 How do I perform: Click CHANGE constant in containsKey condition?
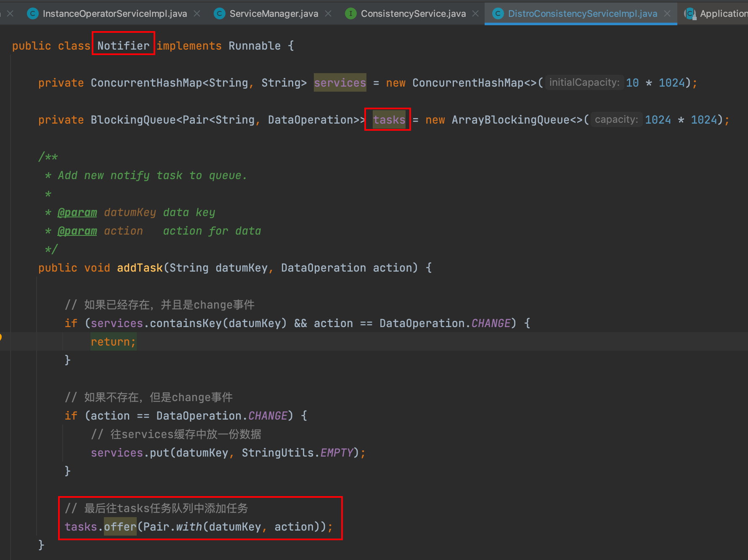coord(491,323)
